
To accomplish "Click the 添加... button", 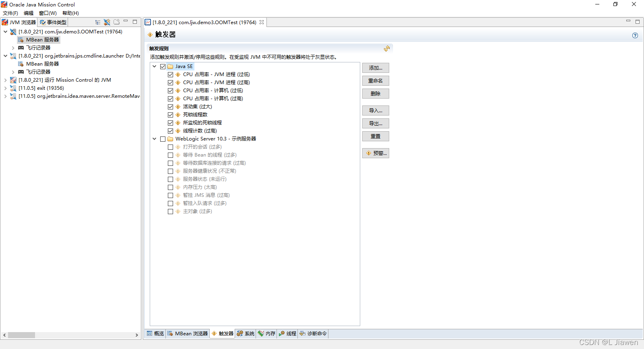I will point(376,68).
